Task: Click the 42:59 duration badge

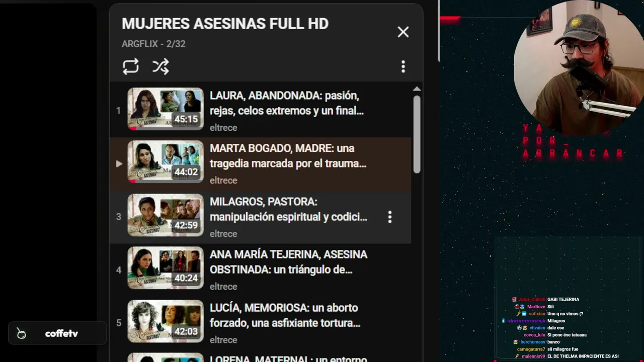Action: [x=186, y=225]
